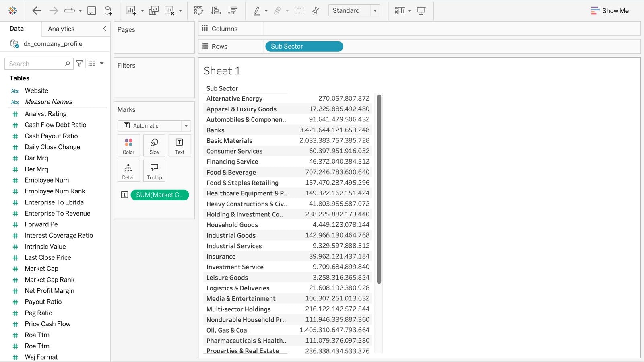Click the Pin icon in the toolbar
Viewport: 644px width, 362px height.
(x=316, y=11)
